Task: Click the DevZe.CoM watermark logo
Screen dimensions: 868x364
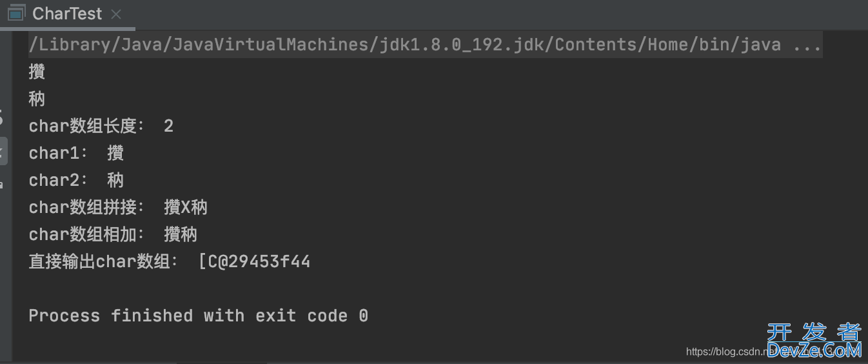Action: pos(814,350)
